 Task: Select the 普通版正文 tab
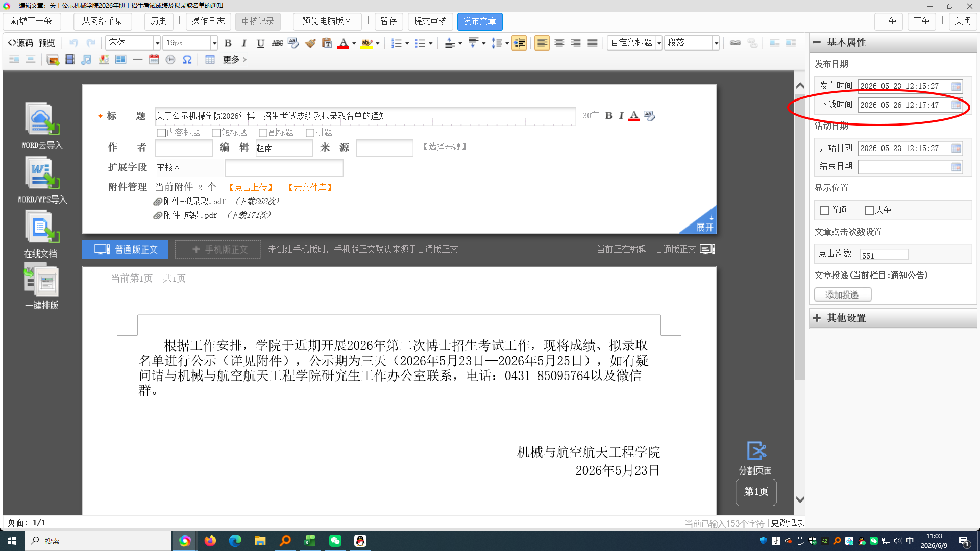click(125, 249)
